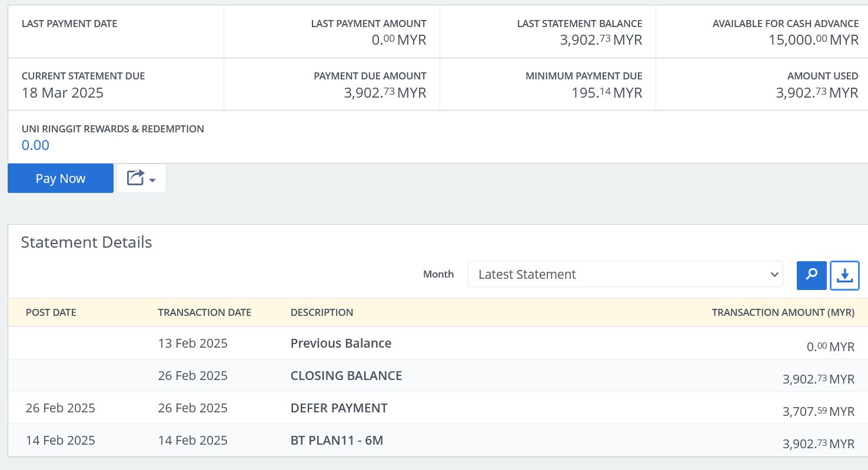Click the Last Statement Balance amount
This screenshot has height=470, width=868.
pyautogui.click(x=600, y=40)
